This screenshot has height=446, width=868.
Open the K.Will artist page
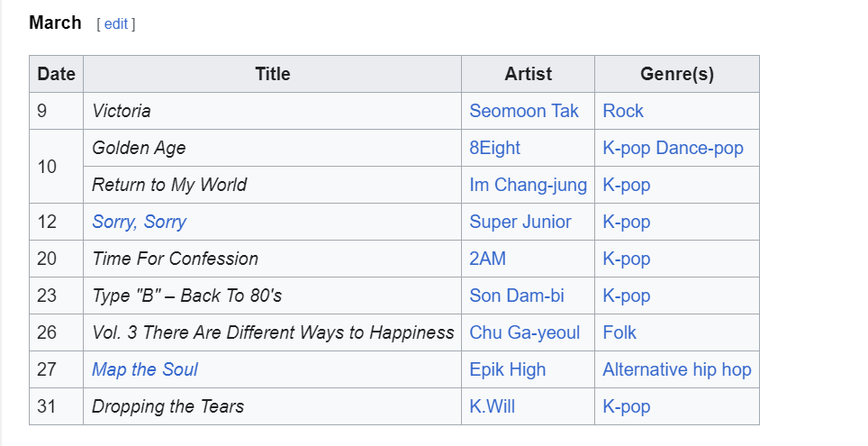pos(492,406)
